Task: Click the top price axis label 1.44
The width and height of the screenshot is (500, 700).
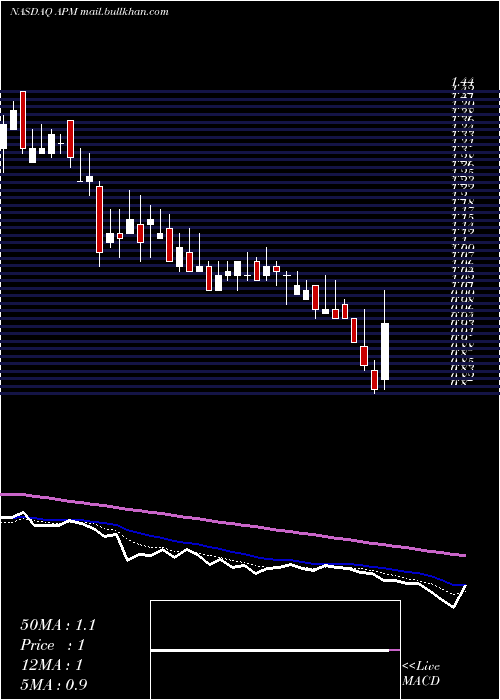Action: pyautogui.click(x=463, y=82)
